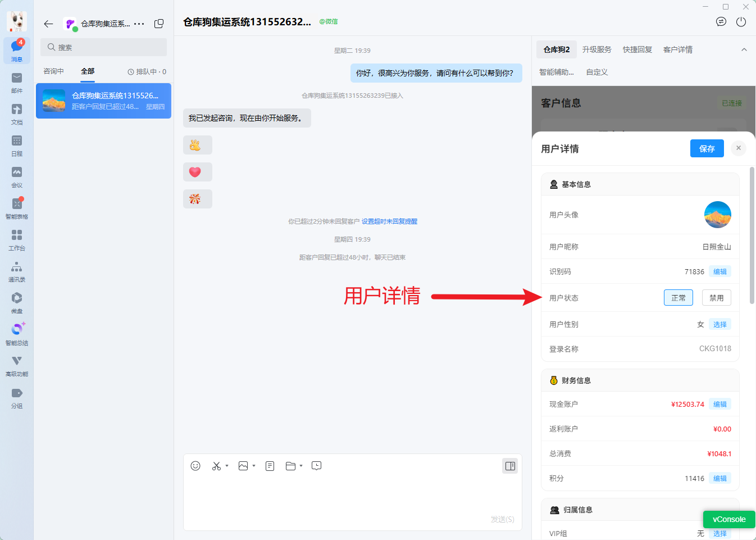Click the 设置超时未回复提醒 link
The width and height of the screenshot is (756, 540).
coord(389,221)
